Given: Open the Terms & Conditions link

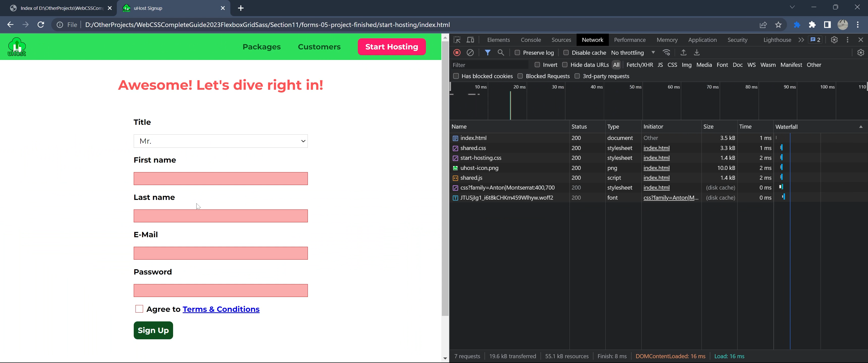Looking at the screenshot, I should 221,309.
